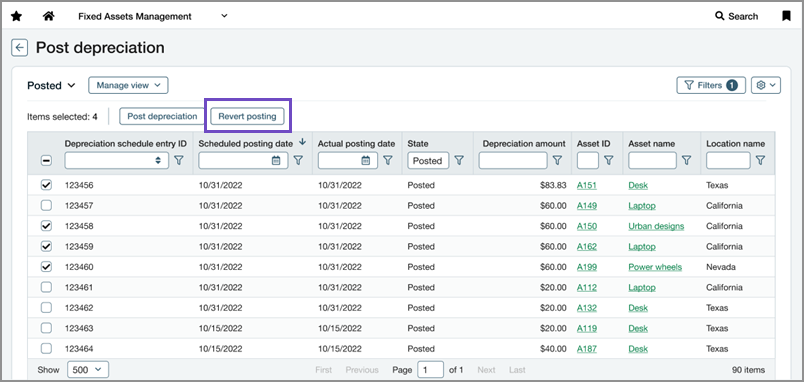This screenshot has width=804, height=382.
Task: Click the Depreciation amount filter field
Action: (x=513, y=160)
